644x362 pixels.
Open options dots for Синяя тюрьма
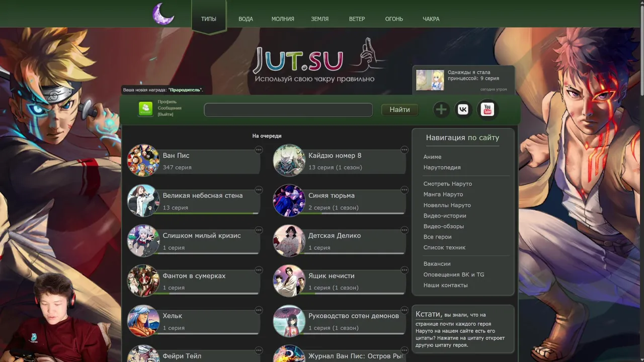[x=405, y=190]
